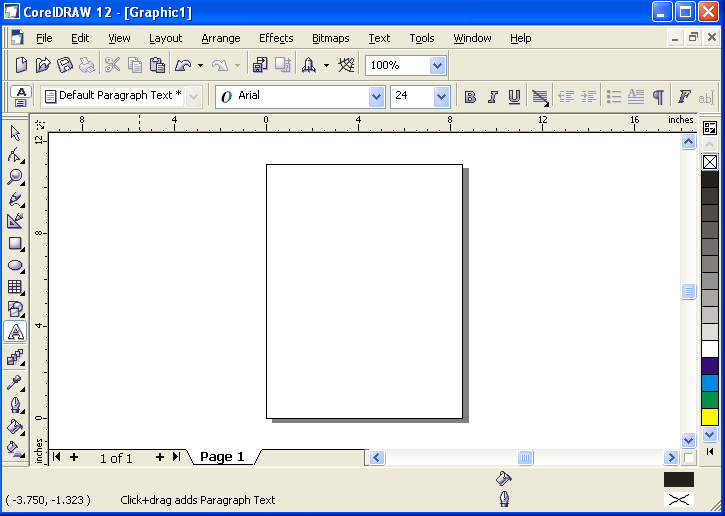The image size is (725, 516).
Task: Click the horizontal scrollbar right arrow
Action: pyautogui.click(x=671, y=458)
